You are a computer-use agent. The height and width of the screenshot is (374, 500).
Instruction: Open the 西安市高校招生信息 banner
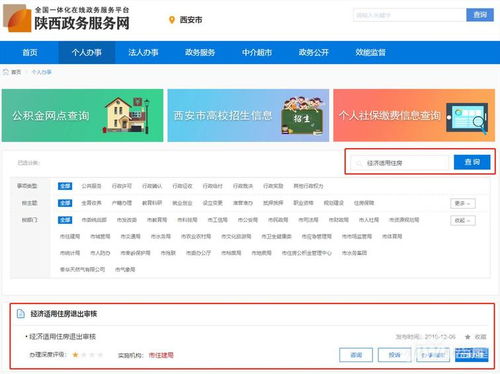click(248, 115)
